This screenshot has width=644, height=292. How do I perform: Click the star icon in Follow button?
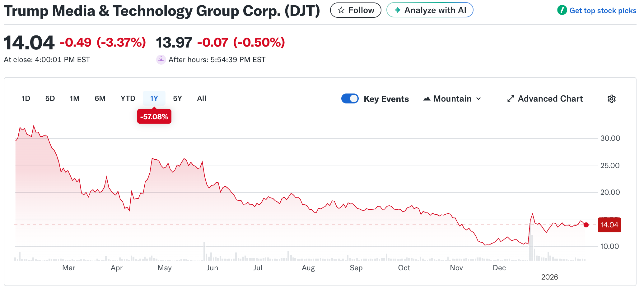click(x=341, y=10)
